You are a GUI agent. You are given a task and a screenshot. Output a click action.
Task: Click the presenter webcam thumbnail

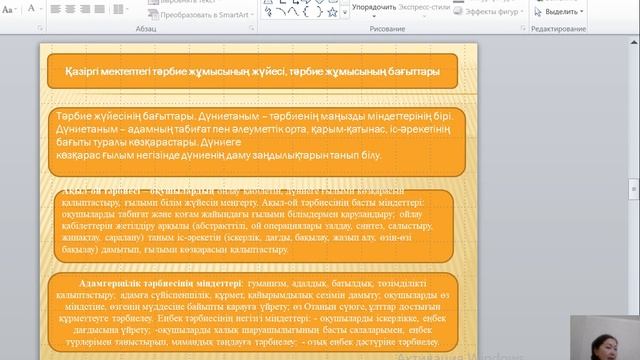(x=605, y=338)
